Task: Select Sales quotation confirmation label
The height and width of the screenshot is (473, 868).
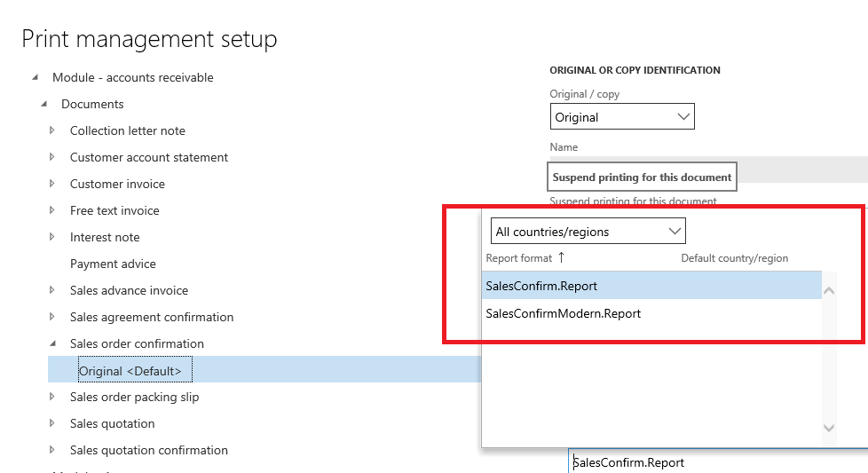Action: [x=149, y=450]
